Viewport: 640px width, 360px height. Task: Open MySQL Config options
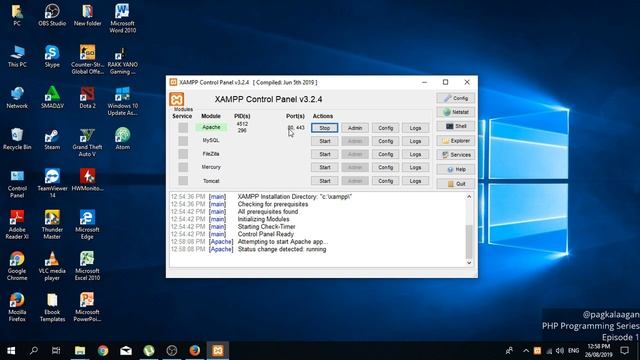point(385,141)
